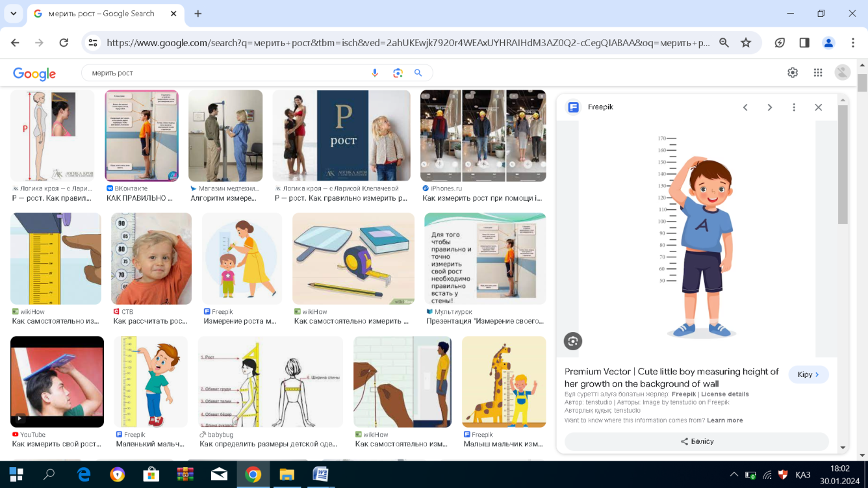Reload the page with the refresh icon
The height and width of the screenshot is (488, 868).
(x=64, y=42)
